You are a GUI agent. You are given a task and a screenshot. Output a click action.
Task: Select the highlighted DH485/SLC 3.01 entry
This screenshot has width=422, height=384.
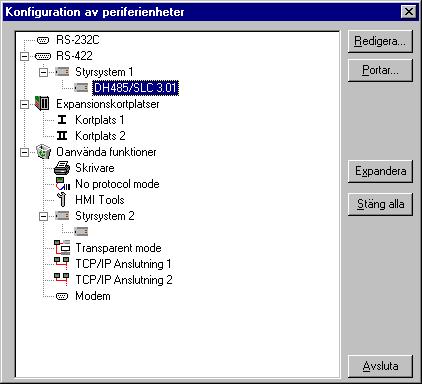(x=135, y=88)
